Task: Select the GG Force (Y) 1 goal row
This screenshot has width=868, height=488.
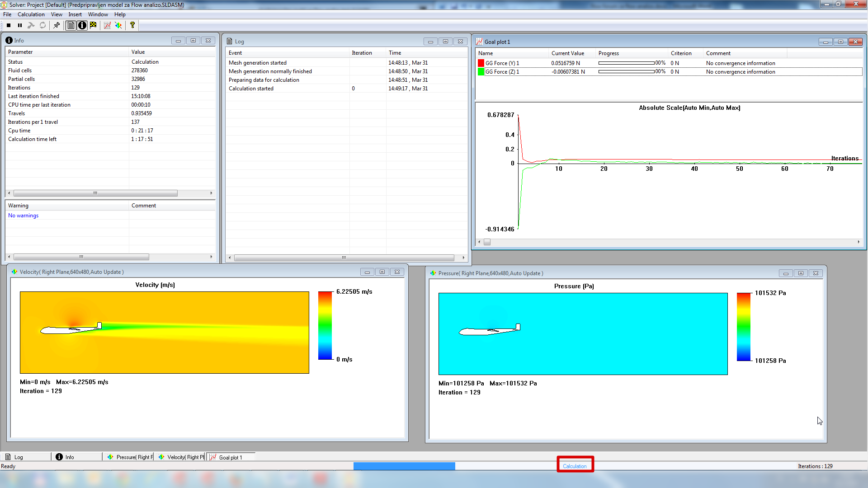Action: (x=502, y=63)
